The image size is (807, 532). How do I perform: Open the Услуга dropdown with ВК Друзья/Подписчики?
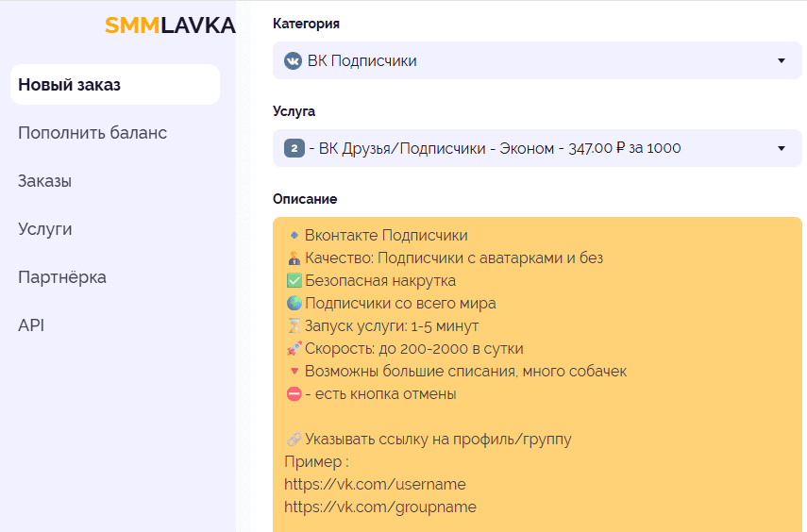(x=537, y=148)
